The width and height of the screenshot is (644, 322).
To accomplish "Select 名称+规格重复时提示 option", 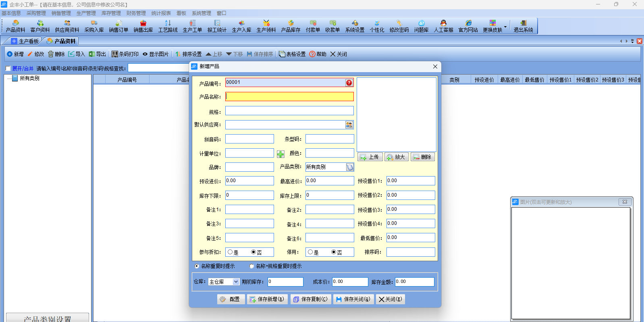I will click(x=252, y=266).
